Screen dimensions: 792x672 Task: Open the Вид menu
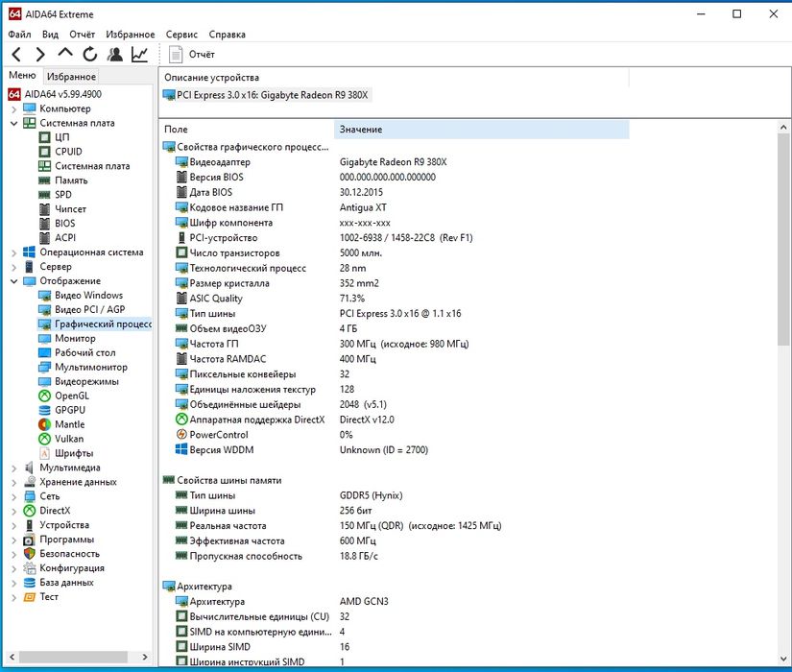pyautogui.click(x=50, y=35)
